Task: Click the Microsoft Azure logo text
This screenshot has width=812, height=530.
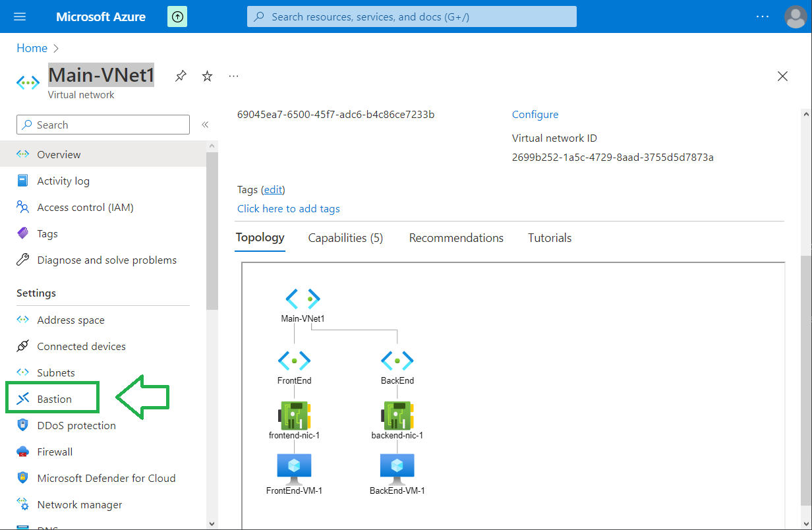Action: pos(101,16)
